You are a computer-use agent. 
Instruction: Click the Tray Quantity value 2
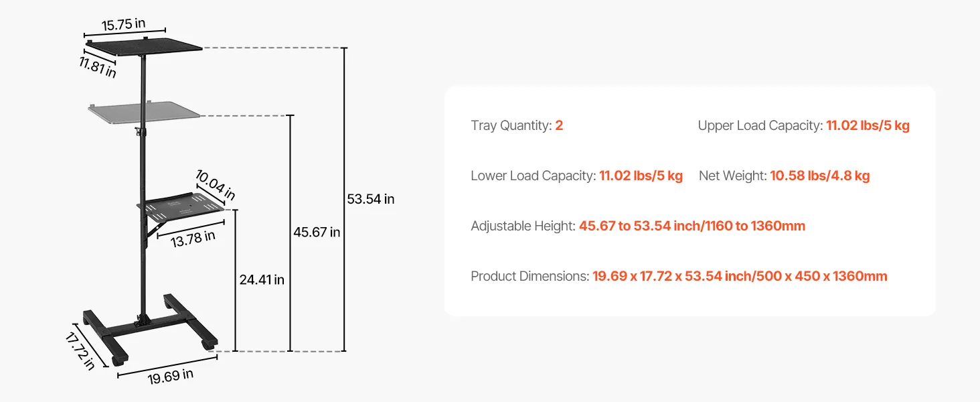click(559, 125)
